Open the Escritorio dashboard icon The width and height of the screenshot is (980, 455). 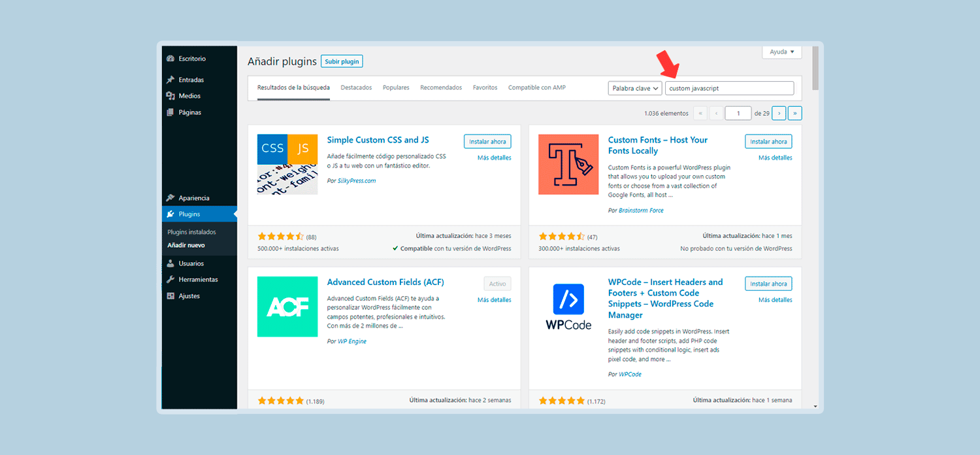(171, 59)
